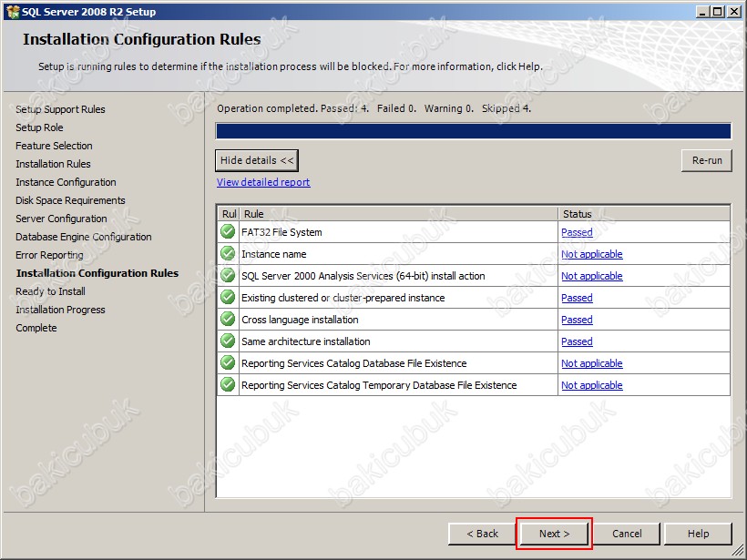Open Not applicable status for SQL Server 2000 Analysis Services
This screenshot has width=747, height=560.
click(592, 276)
